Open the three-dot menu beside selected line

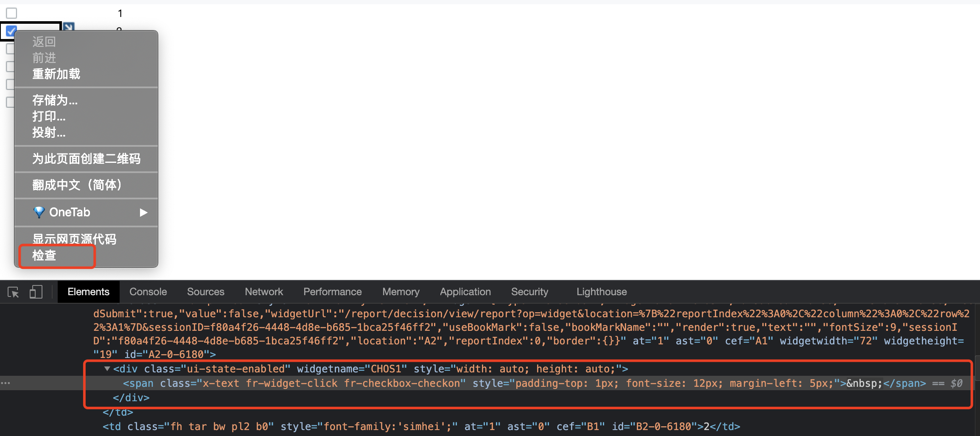pyautogui.click(x=6, y=383)
